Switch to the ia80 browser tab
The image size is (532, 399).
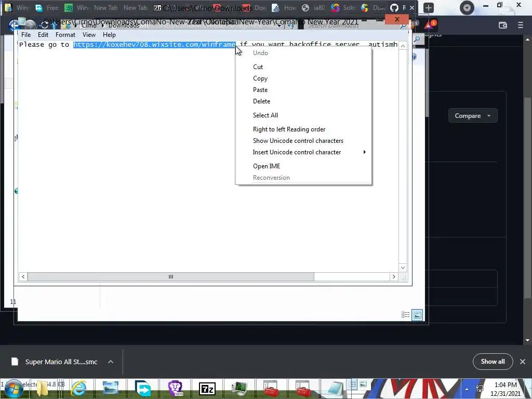pyautogui.click(x=314, y=7)
